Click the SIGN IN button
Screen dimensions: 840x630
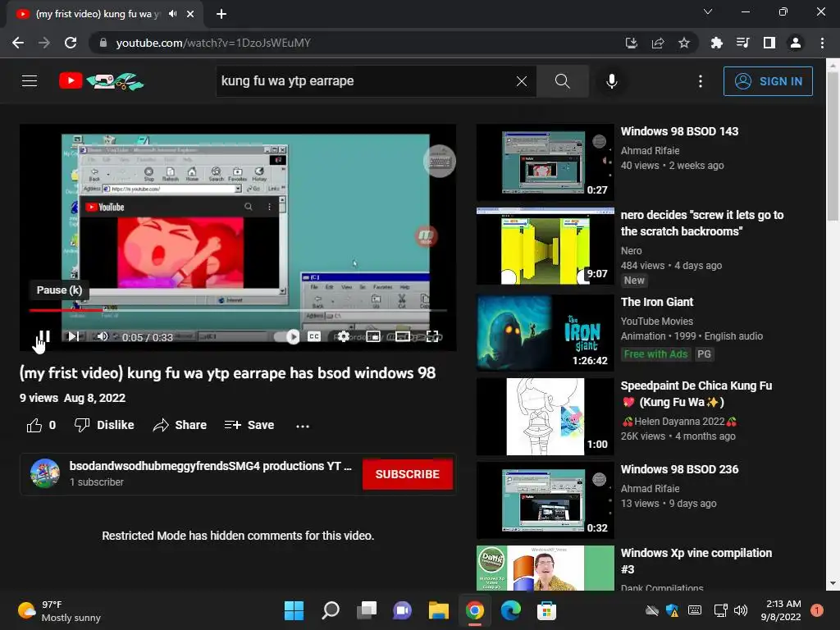tap(768, 81)
